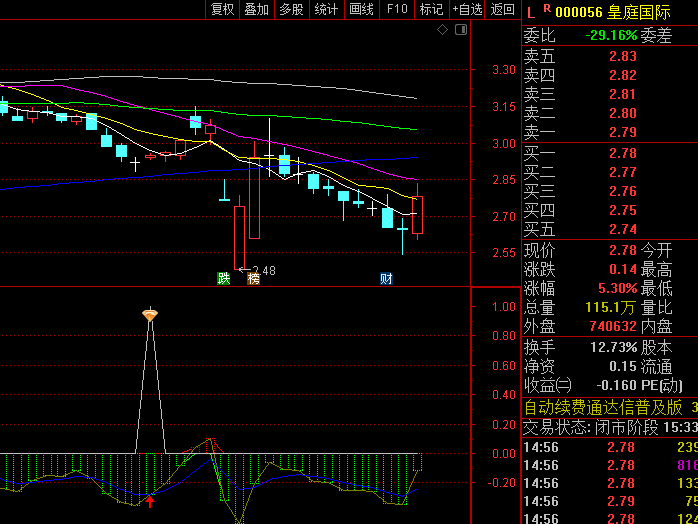Click the 返回 back button
698x524 pixels.
(502, 9)
